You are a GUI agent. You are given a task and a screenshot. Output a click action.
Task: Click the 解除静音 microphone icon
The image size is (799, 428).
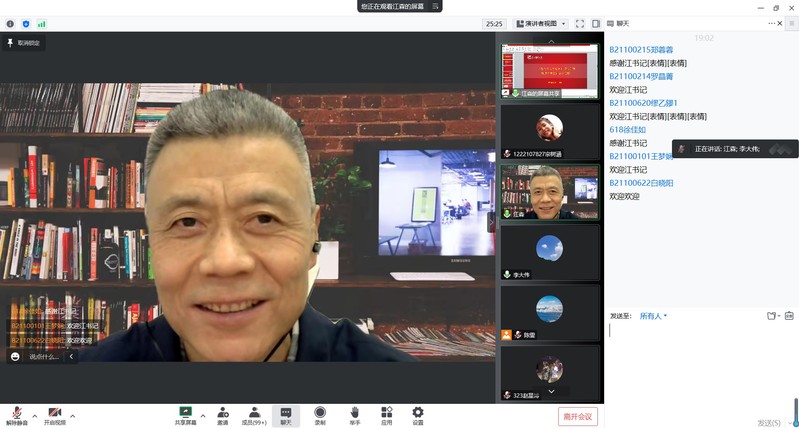point(17,411)
